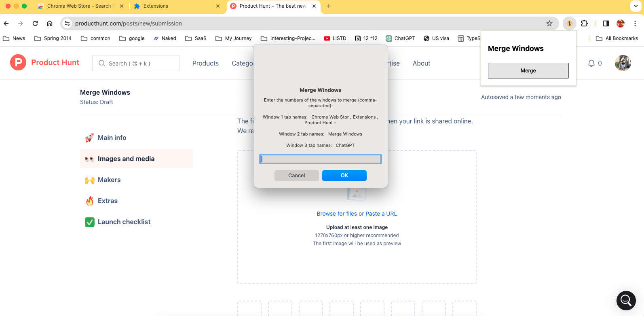Focus the window numbers input field
The image size is (644, 316).
coord(321,159)
